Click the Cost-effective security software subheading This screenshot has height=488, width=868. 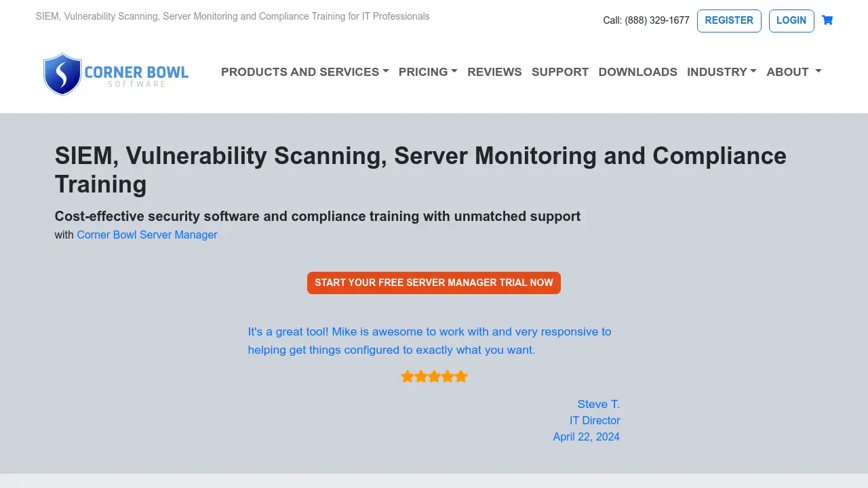(x=317, y=216)
